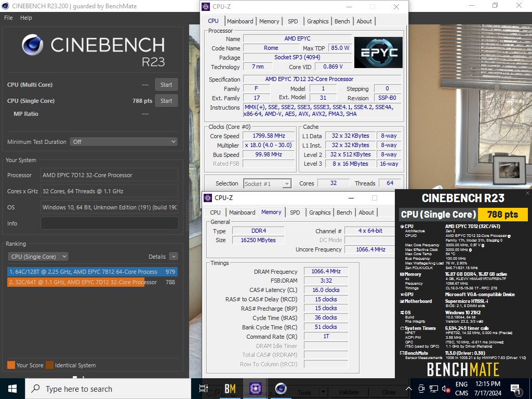This screenshot has height=399, width=532.
Task: Click the CPU-Z icon in Memory window title
Action: click(x=208, y=197)
